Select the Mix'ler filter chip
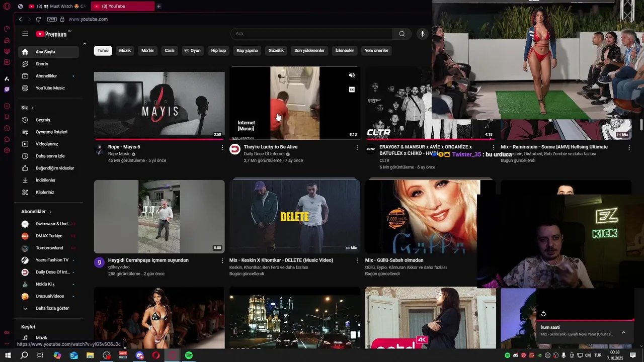644x362 pixels. tap(147, 50)
